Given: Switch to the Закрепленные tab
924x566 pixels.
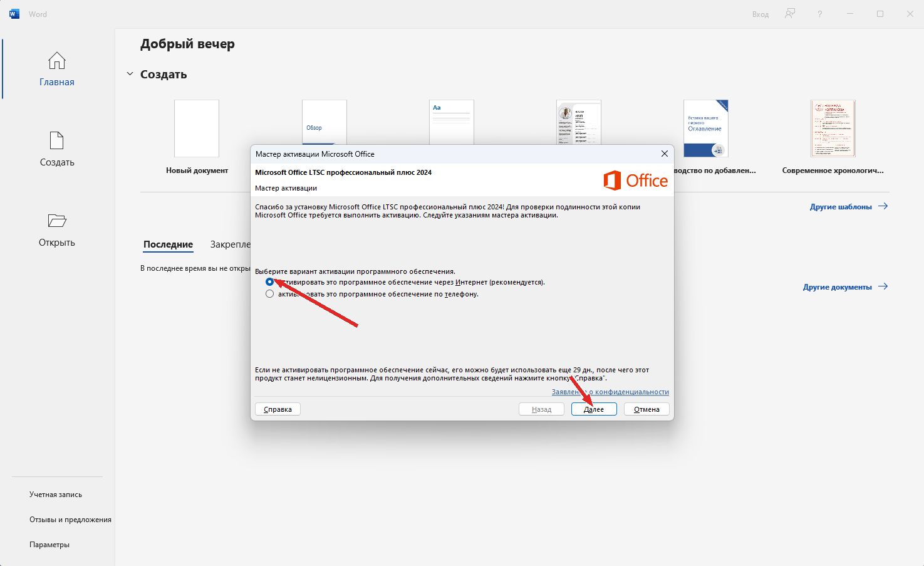Looking at the screenshot, I should [230, 244].
